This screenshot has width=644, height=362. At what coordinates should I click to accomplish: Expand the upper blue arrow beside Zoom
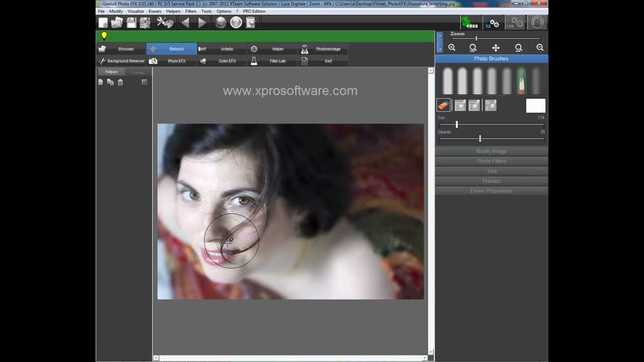click(440, 36)
